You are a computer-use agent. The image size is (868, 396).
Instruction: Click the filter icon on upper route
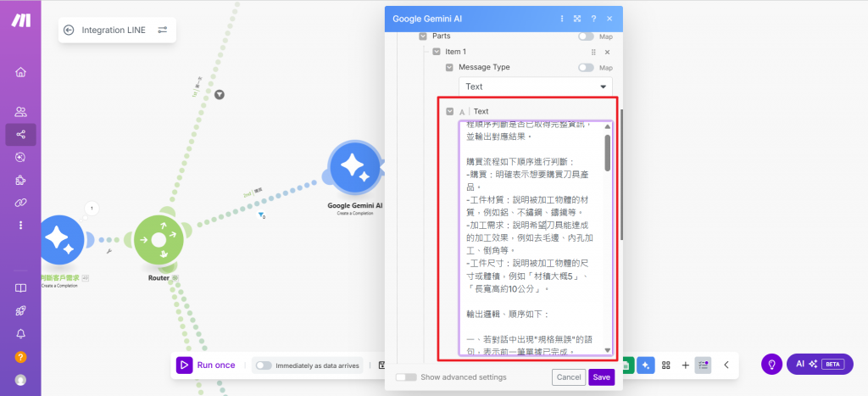tap(220, 95)
